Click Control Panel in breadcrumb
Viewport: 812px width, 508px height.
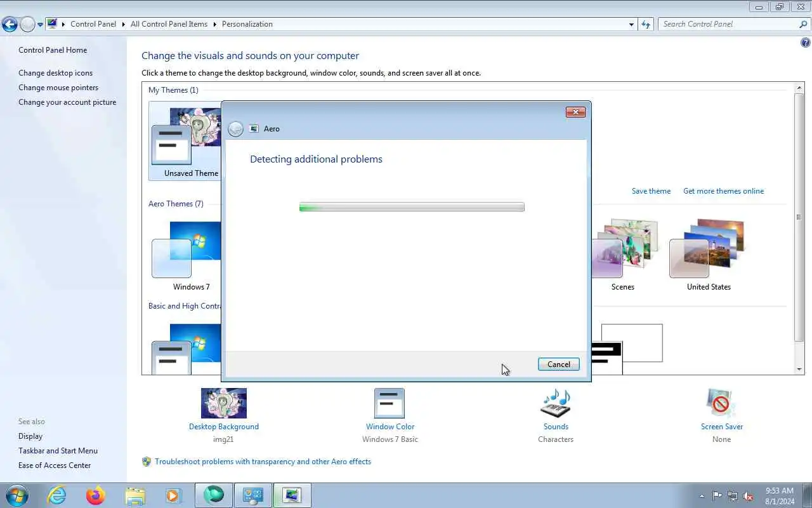click(93, 24)
